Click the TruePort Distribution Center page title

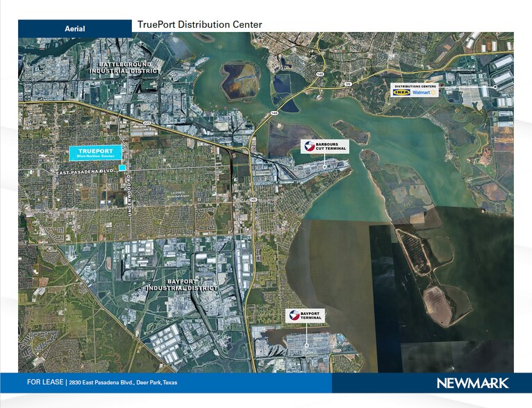coord(199,24)
